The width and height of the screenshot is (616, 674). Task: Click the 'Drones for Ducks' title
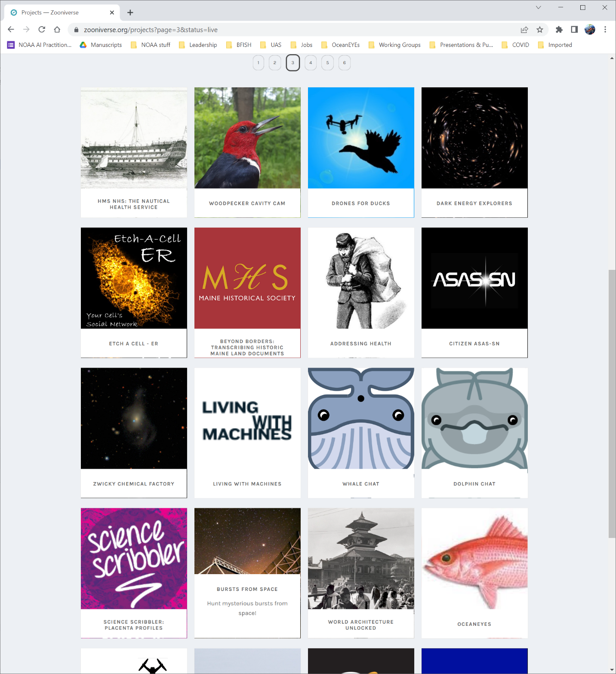click(361, 204)
